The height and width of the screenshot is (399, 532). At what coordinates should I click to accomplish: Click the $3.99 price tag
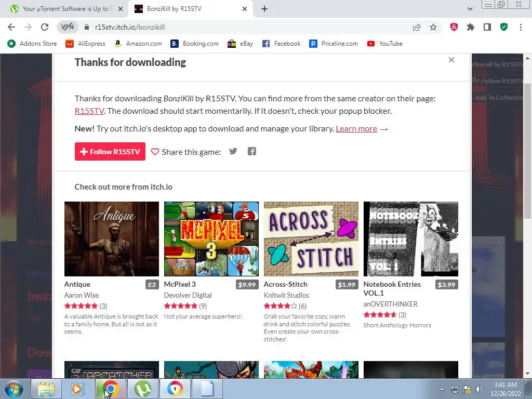446,284
